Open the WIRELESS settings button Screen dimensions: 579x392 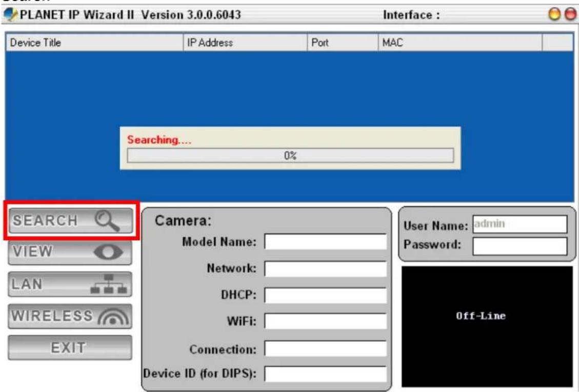click(70, 316)
